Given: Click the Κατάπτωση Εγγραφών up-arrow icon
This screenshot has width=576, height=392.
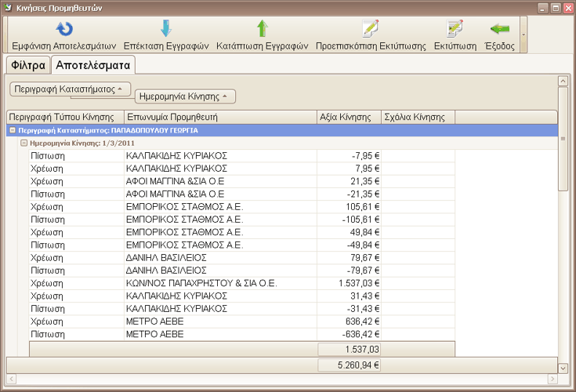Looking at the screenshot, I should (x=263, y=28).
